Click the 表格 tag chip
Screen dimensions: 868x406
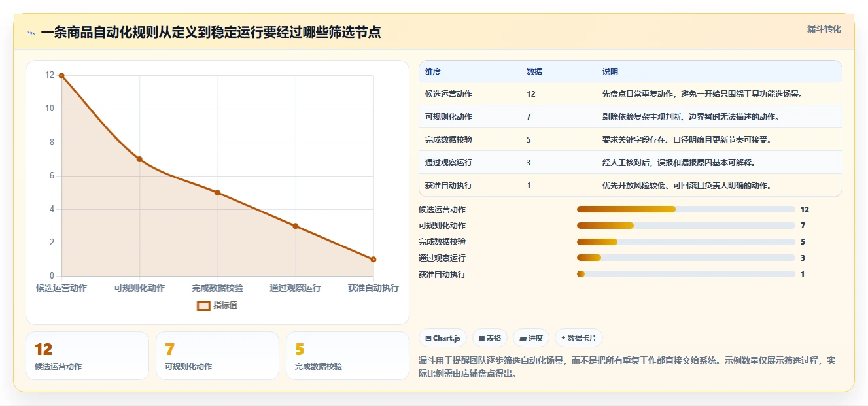pyautogui.click(x=490, y=338)
